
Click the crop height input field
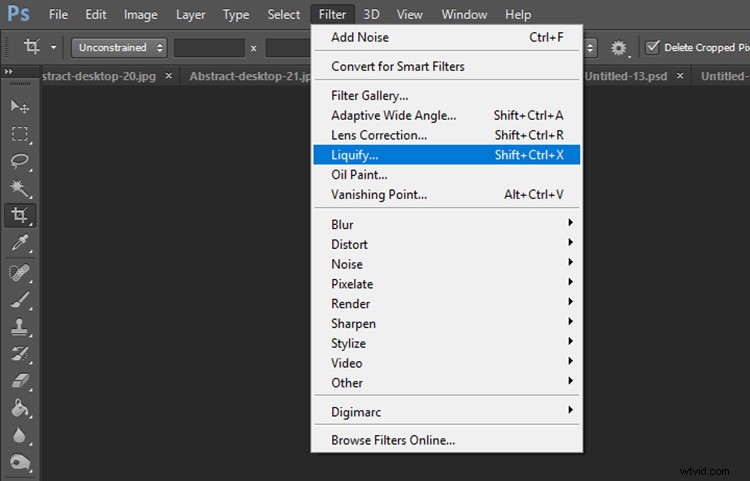(288, 48)
